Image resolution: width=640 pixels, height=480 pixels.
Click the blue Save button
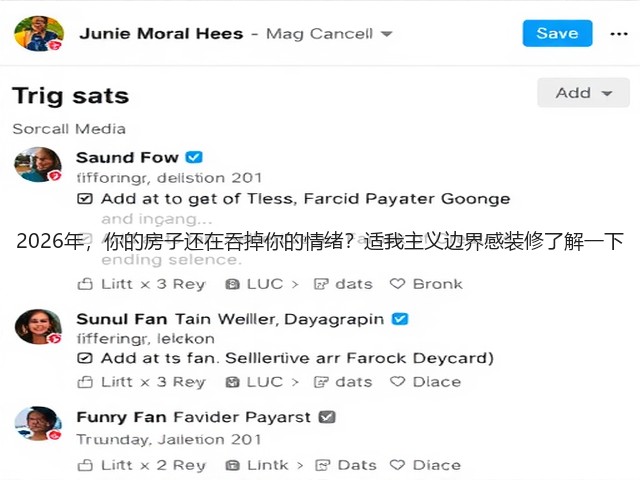pos(557,33)
